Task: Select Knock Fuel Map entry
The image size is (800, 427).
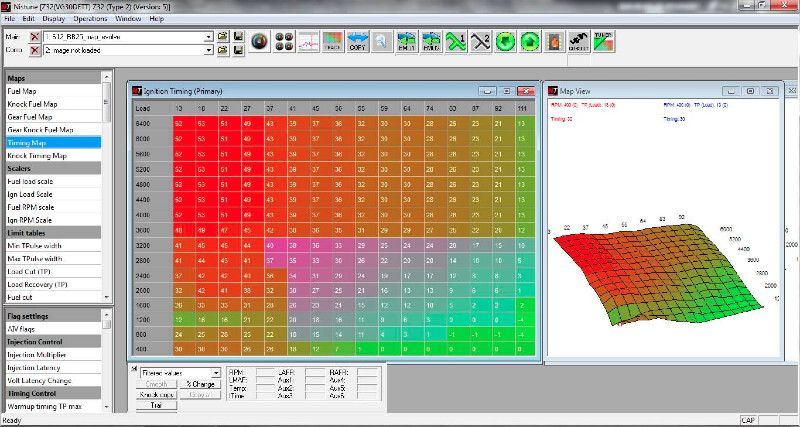Action: pyautogui.click(x=53, y=104)
